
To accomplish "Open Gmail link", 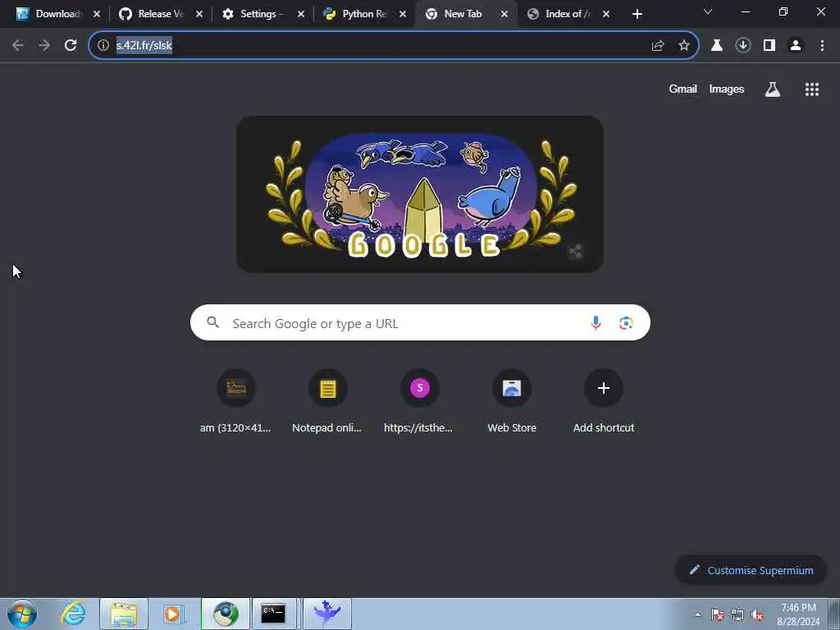I will coord(682,89).
